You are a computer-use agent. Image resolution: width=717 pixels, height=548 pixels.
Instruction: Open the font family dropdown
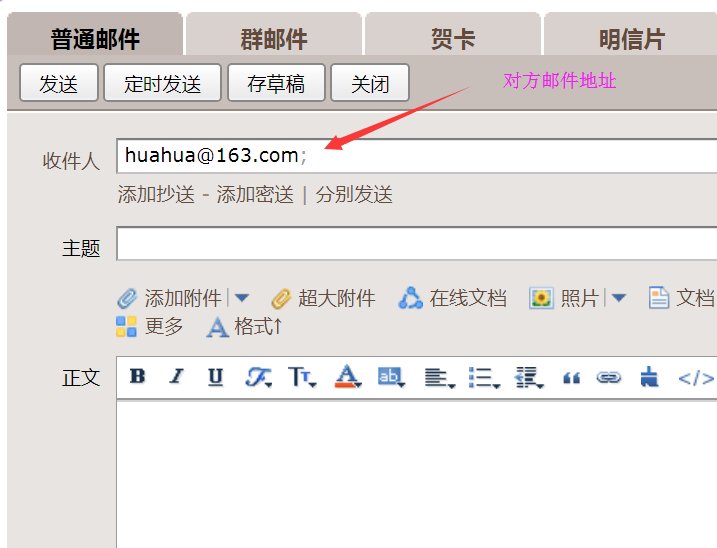(258, 377)
